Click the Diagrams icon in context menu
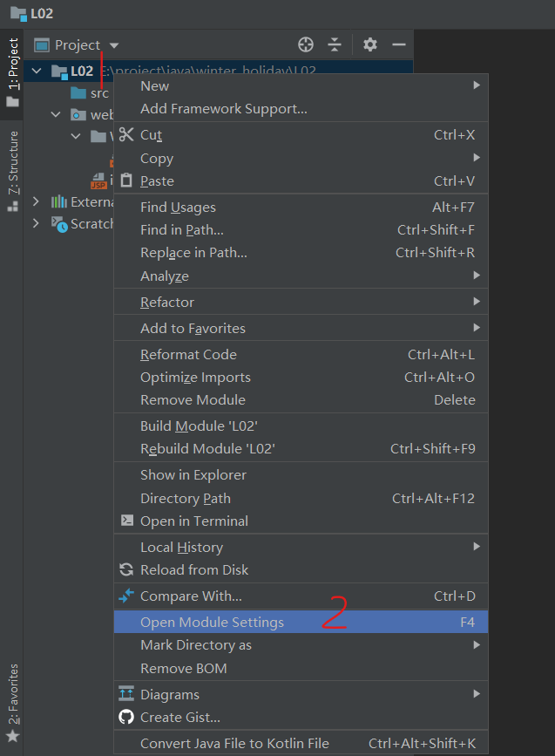This screenshot has height=756, width=555. pyautogui.click(x=126, y=694)
